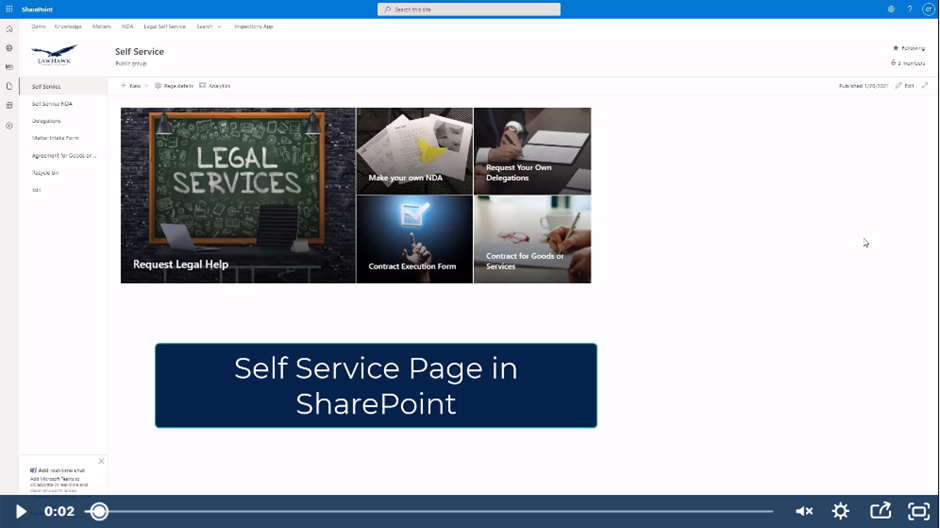Click the Public group label
The height and width of the screenshot is (528, 940).
click(131, 63)
